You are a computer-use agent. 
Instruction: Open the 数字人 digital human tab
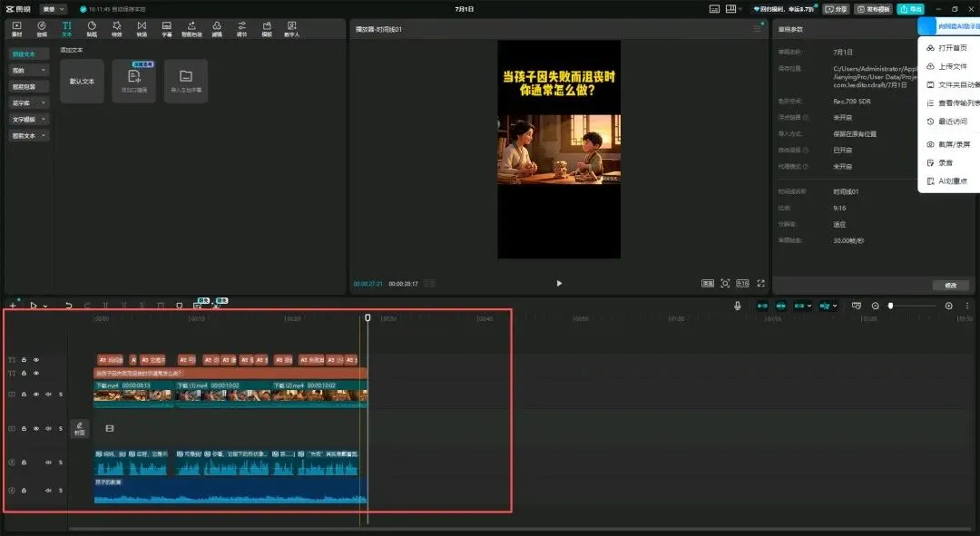pyautogui.click(x=292, y=29)
